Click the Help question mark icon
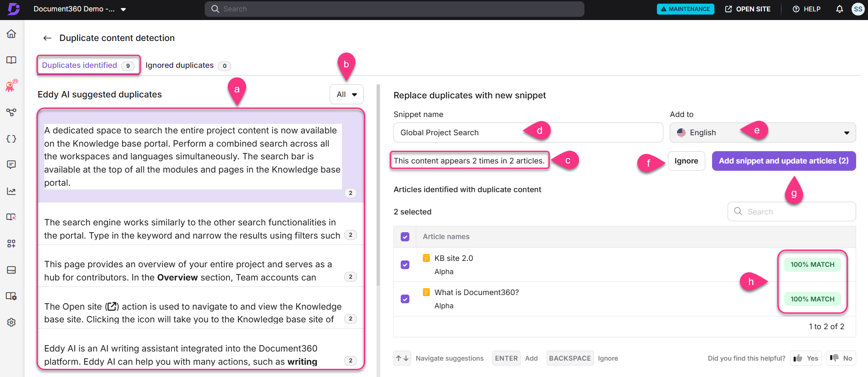The width and height of the screenshot is (868, 377). 796,9
